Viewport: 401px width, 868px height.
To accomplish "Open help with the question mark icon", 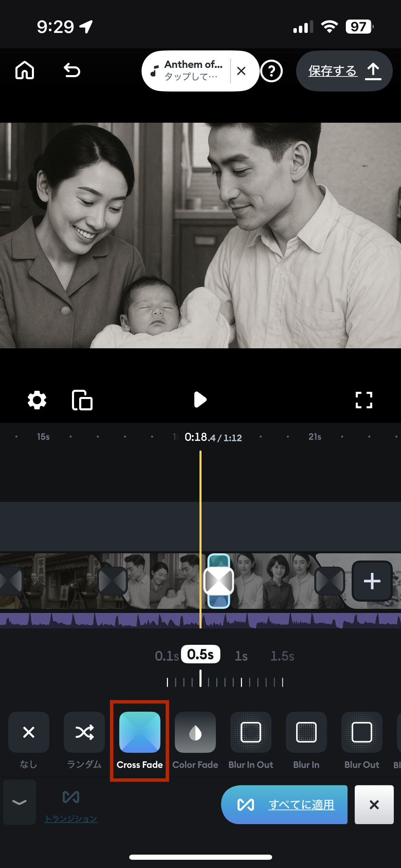I will pos(271,71).
